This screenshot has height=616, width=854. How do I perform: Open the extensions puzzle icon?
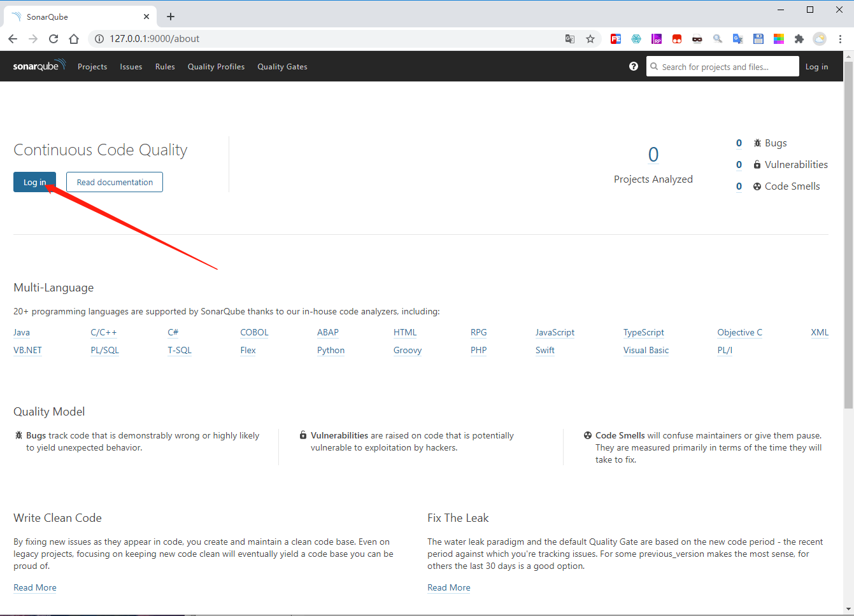[799, 39]
